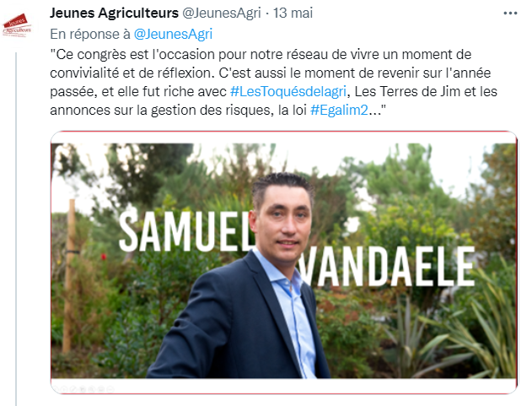Screen dimensions: 532x406
Task: Open the tweet's three-dot more options menu
Action: tap(510, 14)
